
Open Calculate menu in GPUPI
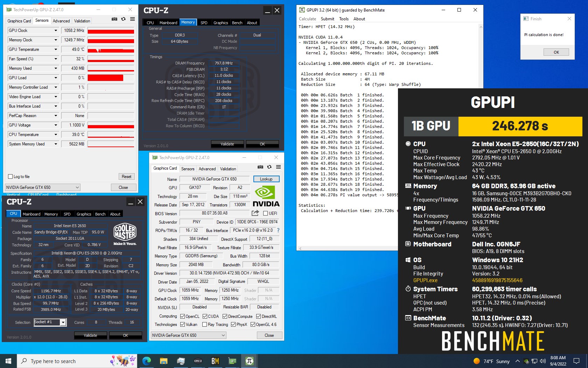307,19
